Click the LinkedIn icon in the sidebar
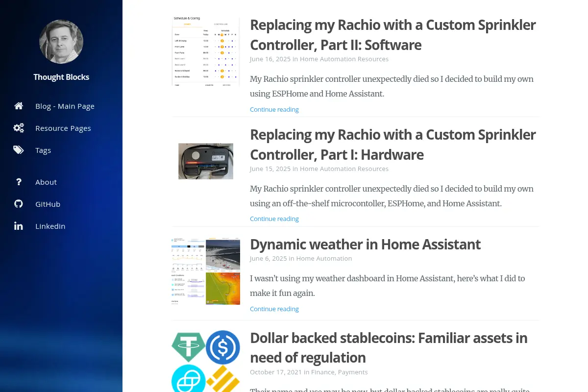Screen dimensions: 588x392 pyautogui.click(x=19, y=226)
